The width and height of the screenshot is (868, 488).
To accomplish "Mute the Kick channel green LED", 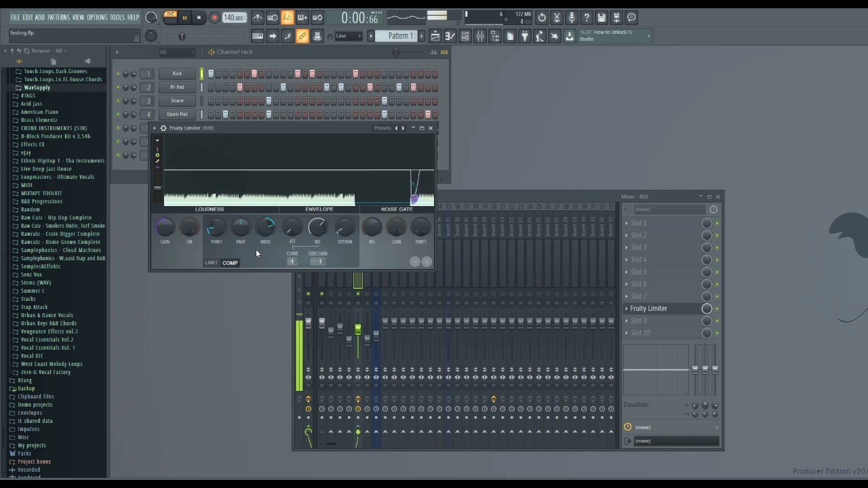I will 117,74.
